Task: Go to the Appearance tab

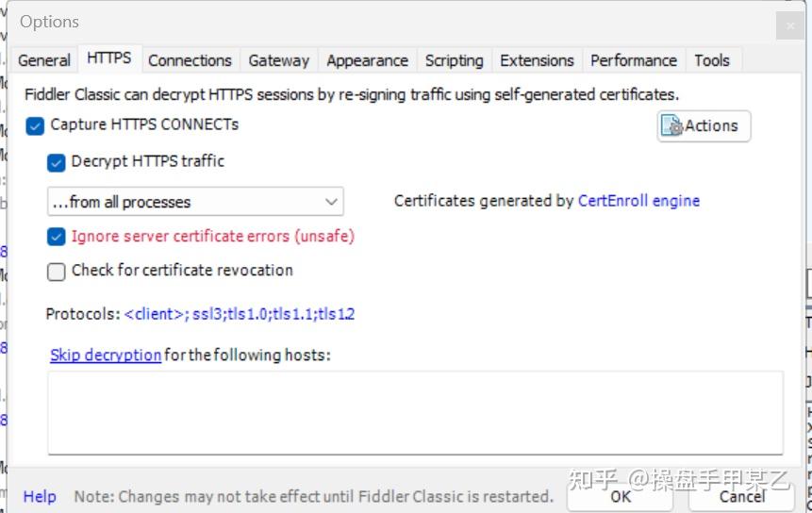Action: [x=367, y=60]
